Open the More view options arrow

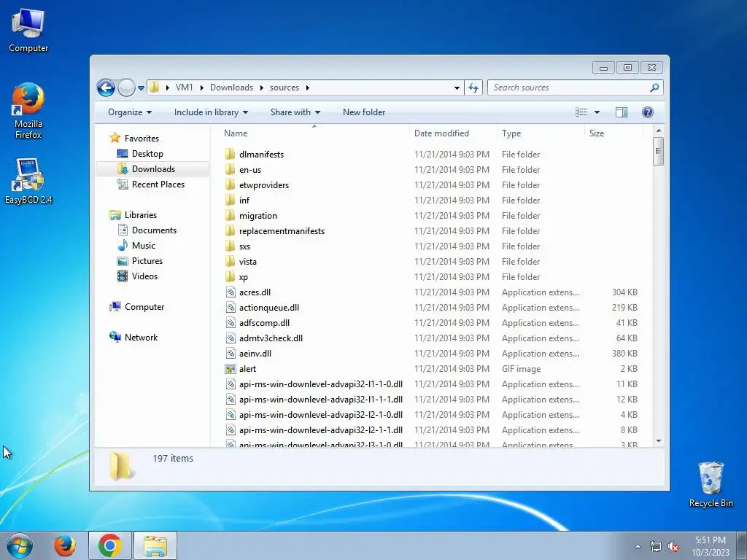pos(597,112)
